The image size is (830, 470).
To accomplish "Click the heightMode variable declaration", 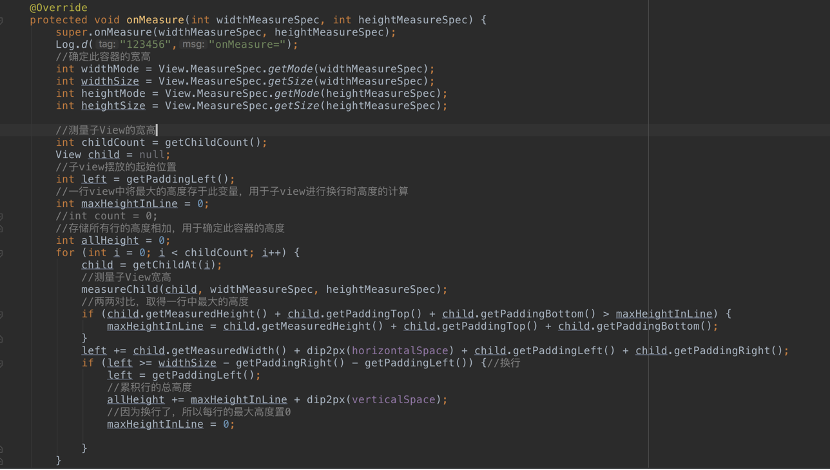I will pyautogui.click(x=113, y=93).
